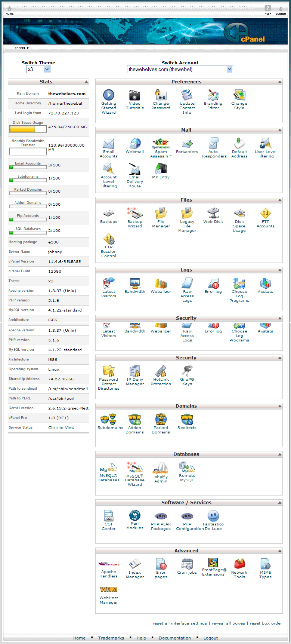Open Spam Assassin settings
The image size is (291, 644).
coord(161,148)
